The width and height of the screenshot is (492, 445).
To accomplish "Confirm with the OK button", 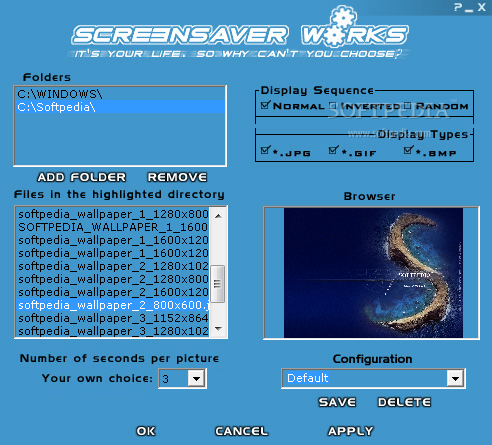I will pyautogui.click(x=146, y=431).
